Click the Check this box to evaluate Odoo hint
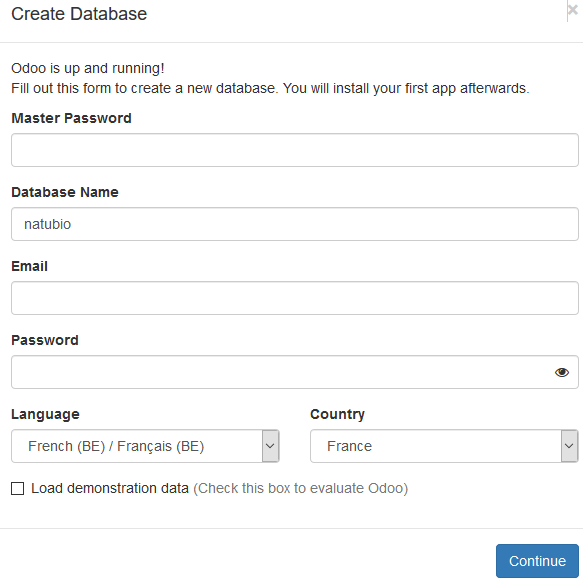 (x=301, y=488)
